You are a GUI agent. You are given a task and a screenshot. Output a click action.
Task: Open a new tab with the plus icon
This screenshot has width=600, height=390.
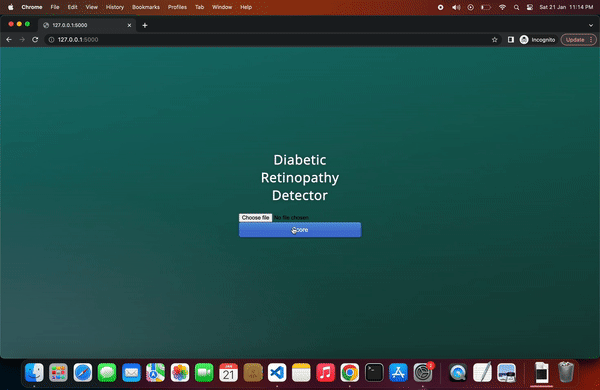click(145, 25)
